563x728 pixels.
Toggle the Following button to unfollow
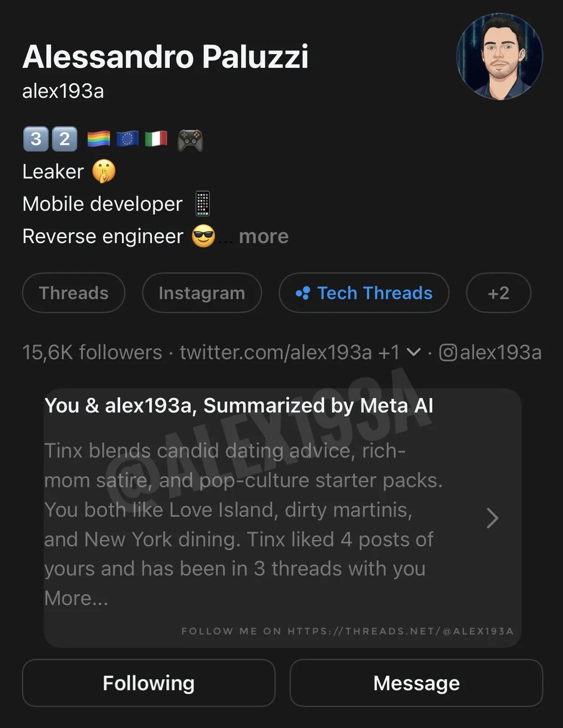[148, 683]
